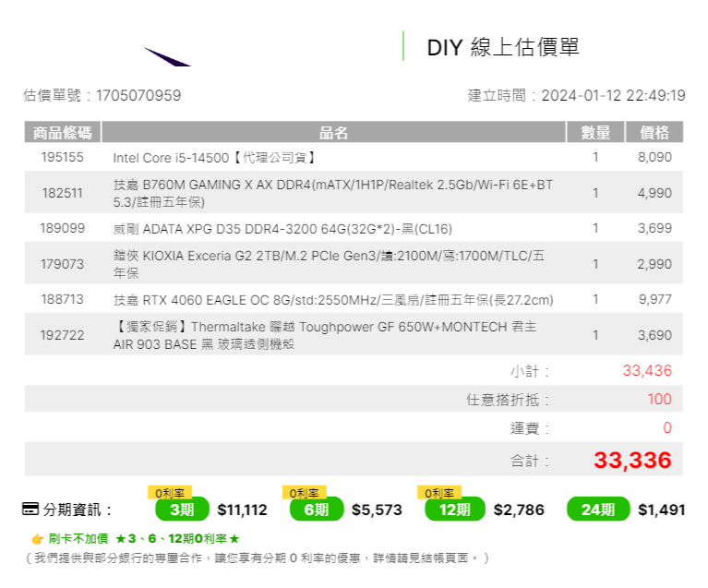Click the pointing hand icon before 刷卡不加價
This screenshot has height=588, width=708.
click(38, 539)
